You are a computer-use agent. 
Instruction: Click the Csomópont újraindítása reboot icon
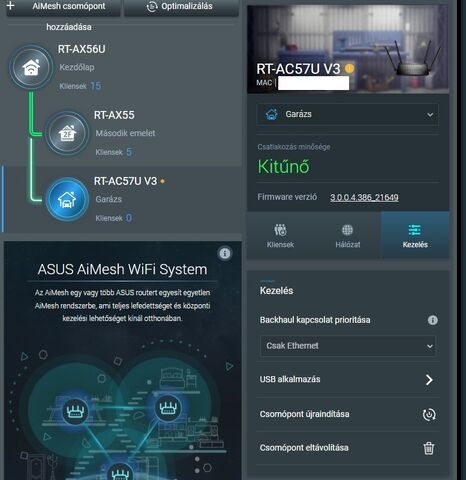(429, 414)
